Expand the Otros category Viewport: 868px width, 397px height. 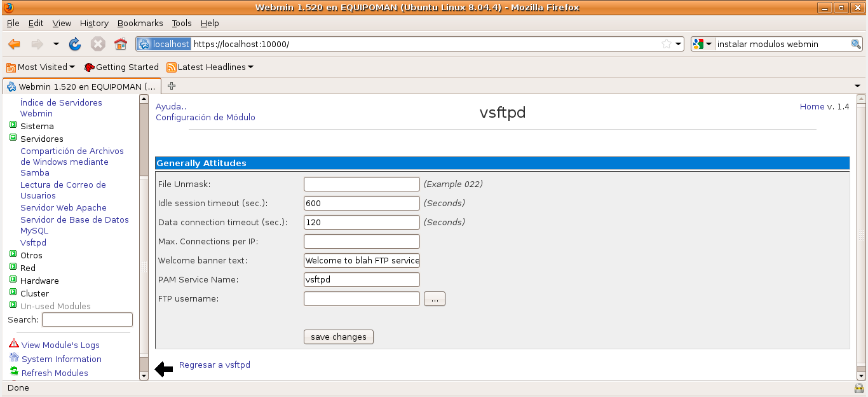(12, 255)
